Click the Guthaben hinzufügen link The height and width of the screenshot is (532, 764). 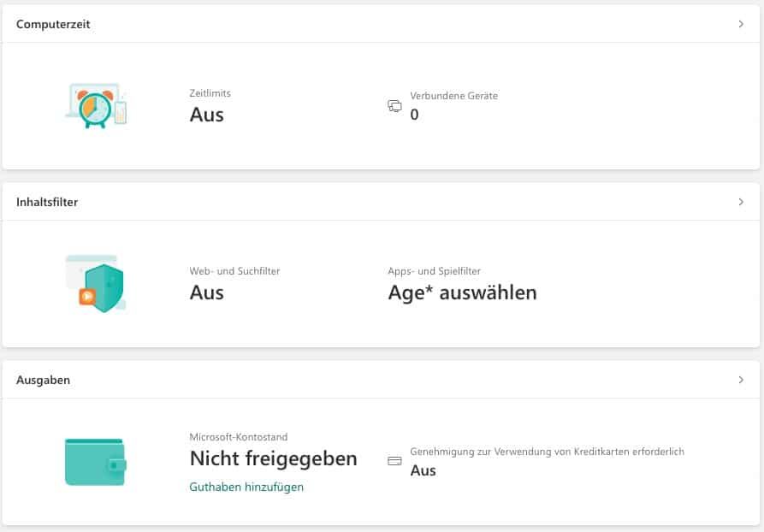[246, 487]
